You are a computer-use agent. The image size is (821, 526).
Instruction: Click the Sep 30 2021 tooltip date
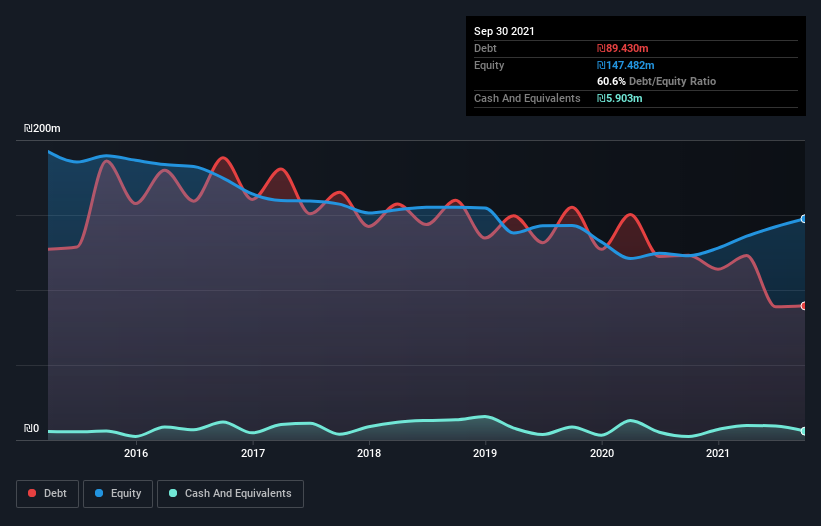coord(504,31)
